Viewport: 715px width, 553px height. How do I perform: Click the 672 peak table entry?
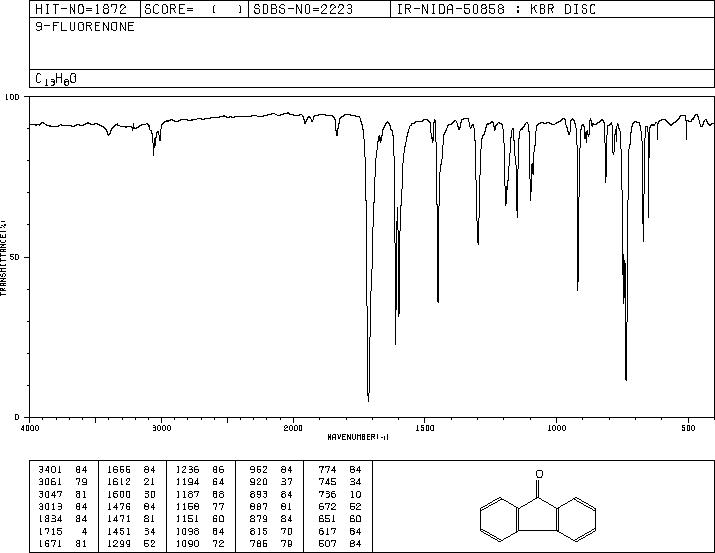(340, 506)
